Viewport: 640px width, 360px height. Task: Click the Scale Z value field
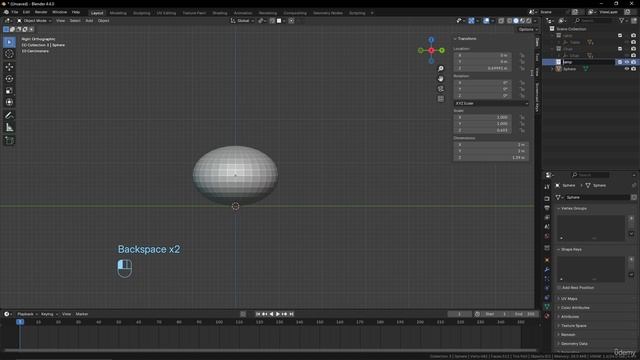pyautogui.click(x=482, y=130)
